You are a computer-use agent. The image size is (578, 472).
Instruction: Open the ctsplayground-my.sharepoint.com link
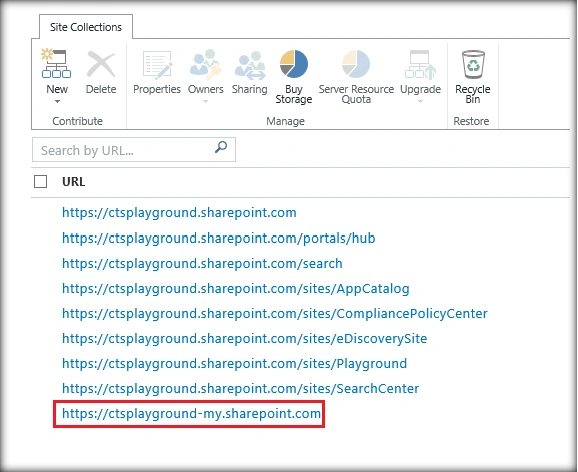pyautogui.click(x=191, y=414)
